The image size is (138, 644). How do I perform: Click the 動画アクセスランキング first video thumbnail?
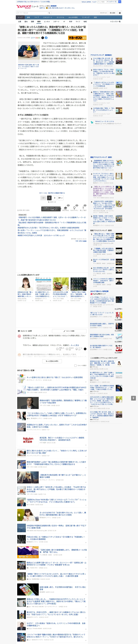coord(119,236)
